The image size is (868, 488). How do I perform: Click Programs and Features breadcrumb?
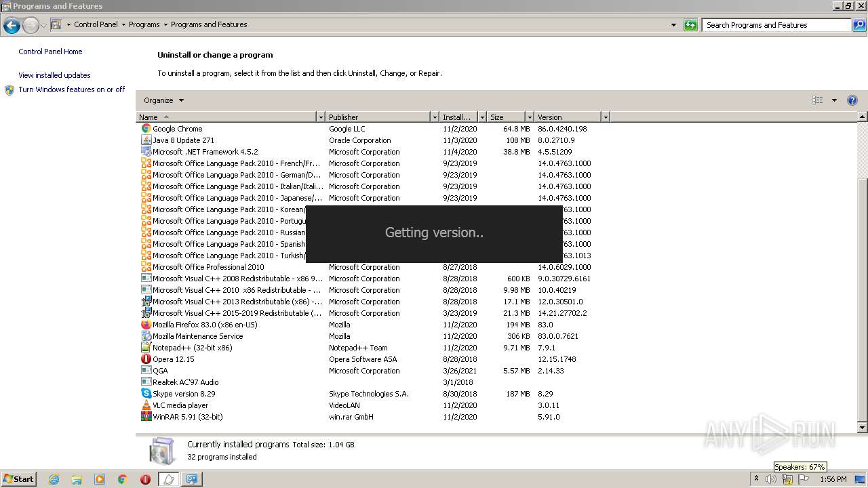(x=209, y=24)
